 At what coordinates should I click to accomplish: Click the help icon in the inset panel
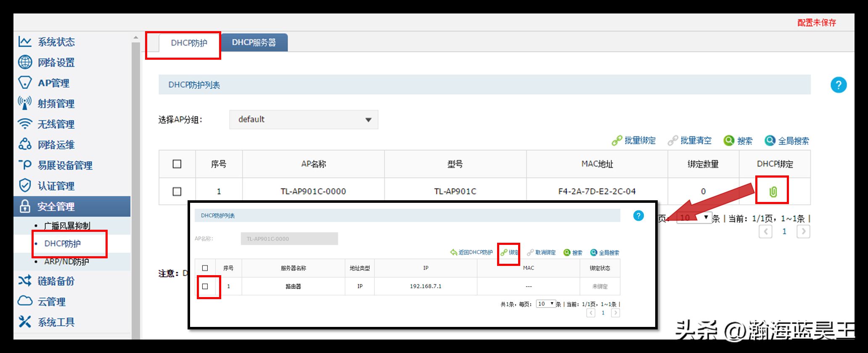pos(638,216)
